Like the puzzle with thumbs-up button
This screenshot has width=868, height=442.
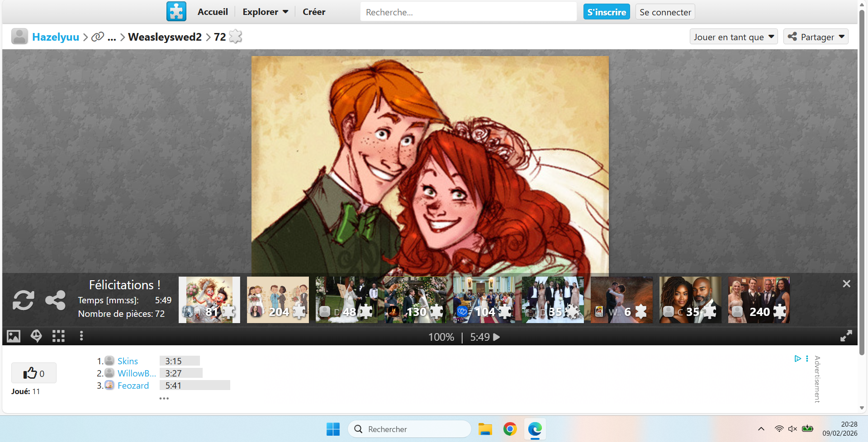[33, 373]
